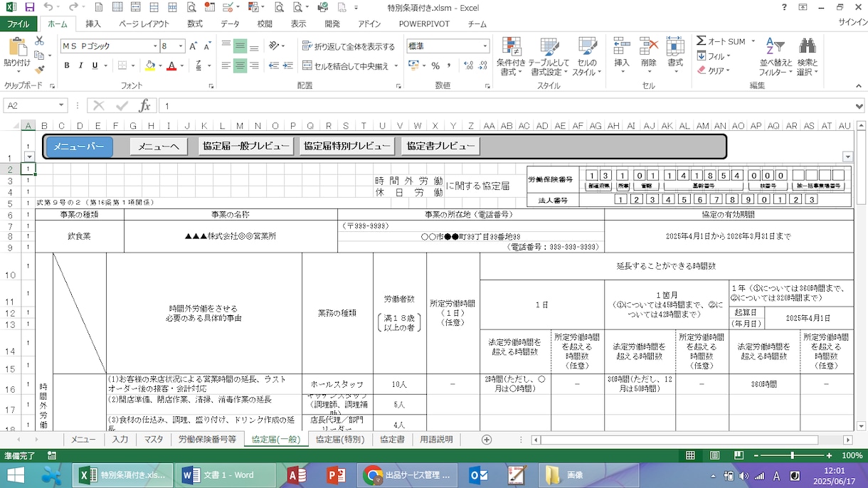Viewport: 868px width, 488px height.
Task: Click the Save icon in quick access toolbar
Action: pos(29,7)
